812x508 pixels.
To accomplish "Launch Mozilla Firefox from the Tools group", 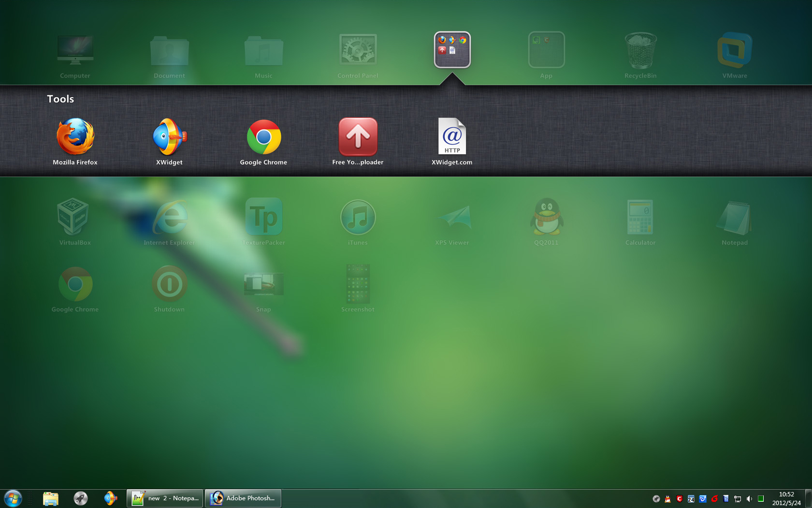I will click(75, 137).
